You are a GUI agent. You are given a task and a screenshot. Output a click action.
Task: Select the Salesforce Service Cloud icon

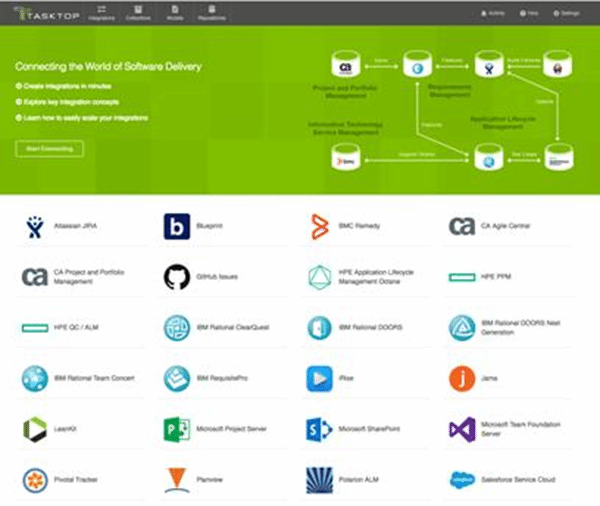point(462,480)
